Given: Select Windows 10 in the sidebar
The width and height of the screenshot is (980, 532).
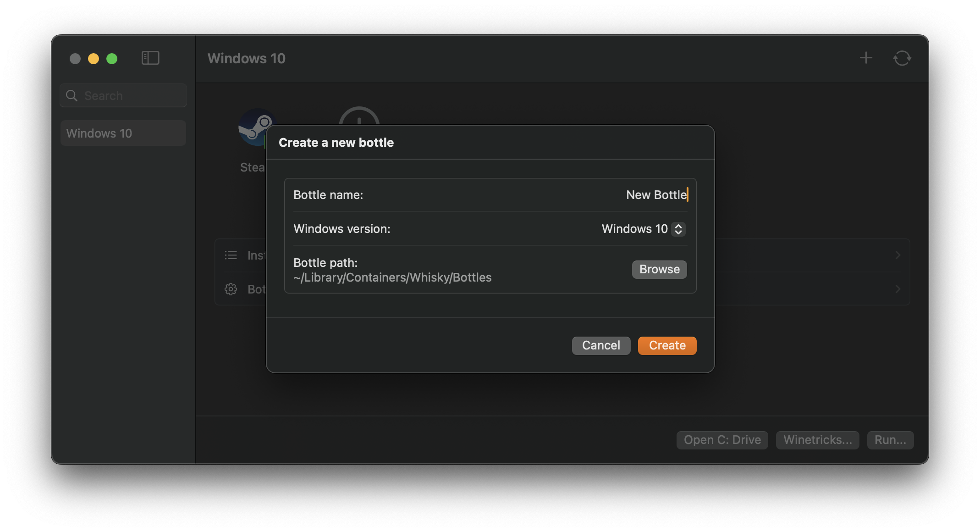Looking at the screenshot, I should (x=123, y=133).
